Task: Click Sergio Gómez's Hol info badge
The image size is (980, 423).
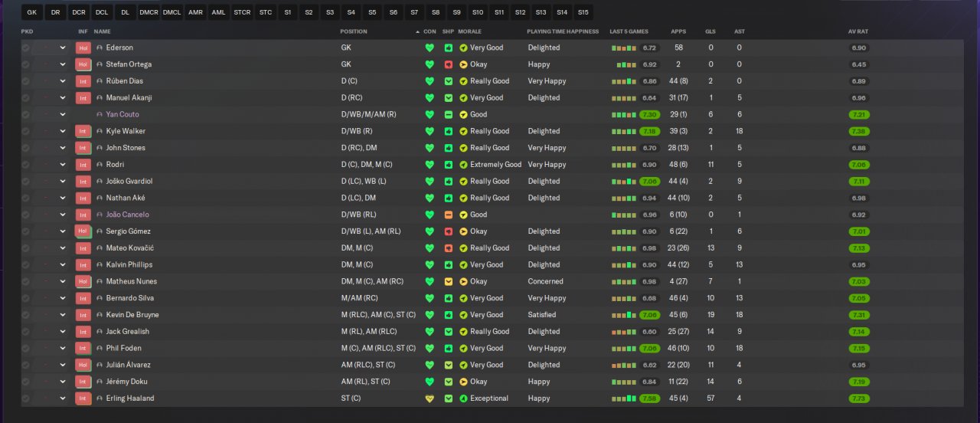Action: [x=83, y=231]
